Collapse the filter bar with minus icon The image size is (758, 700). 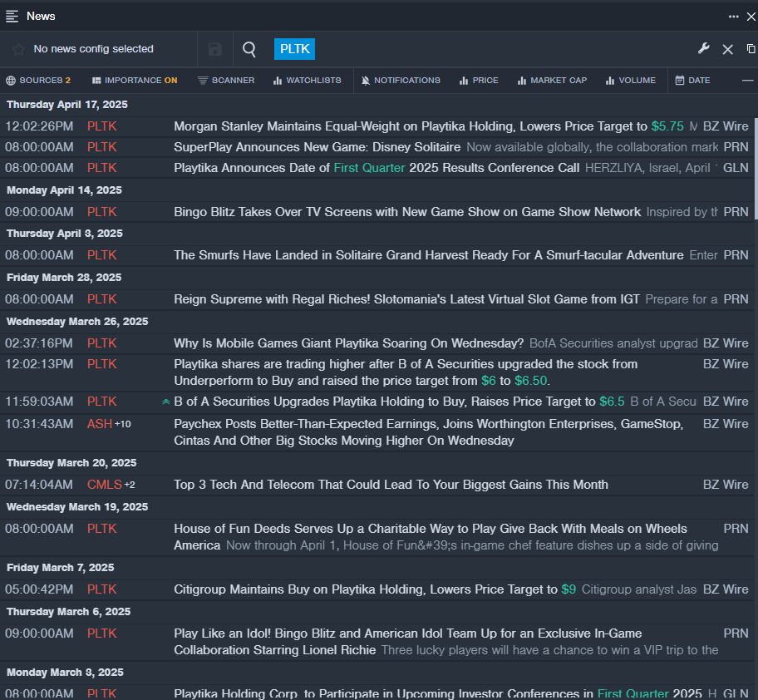(x=747, y=81)
